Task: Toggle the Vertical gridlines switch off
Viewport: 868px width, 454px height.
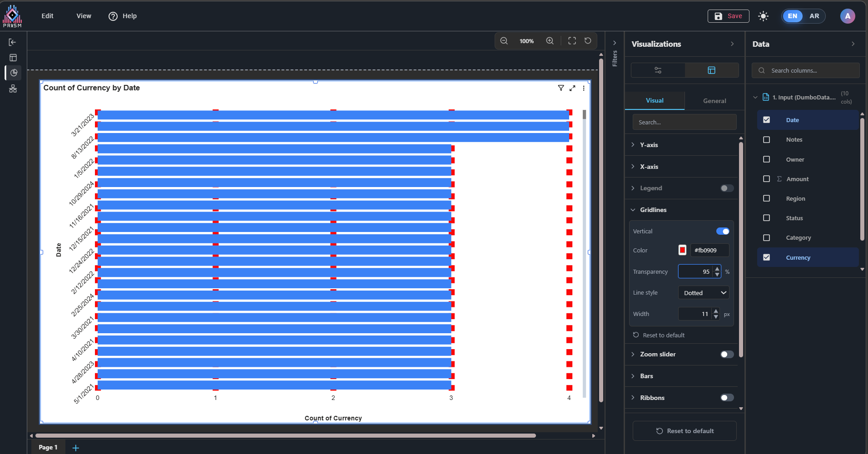Action: [x=722, y=232]
